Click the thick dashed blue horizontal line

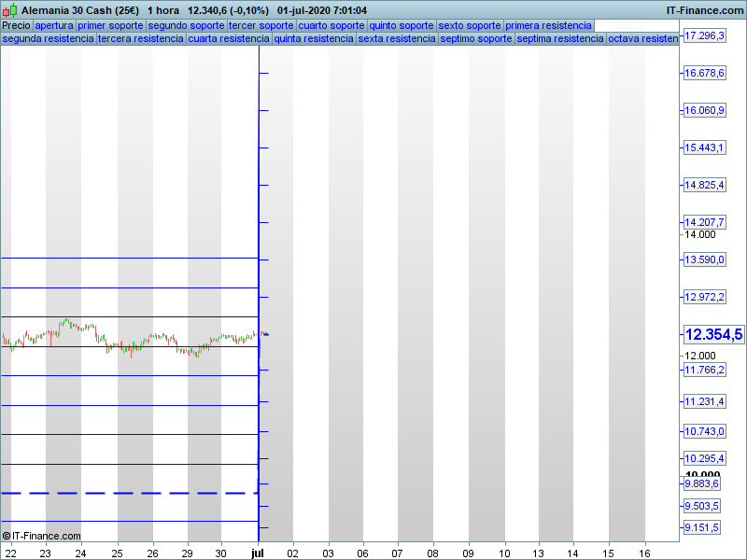tap(129, 492)
